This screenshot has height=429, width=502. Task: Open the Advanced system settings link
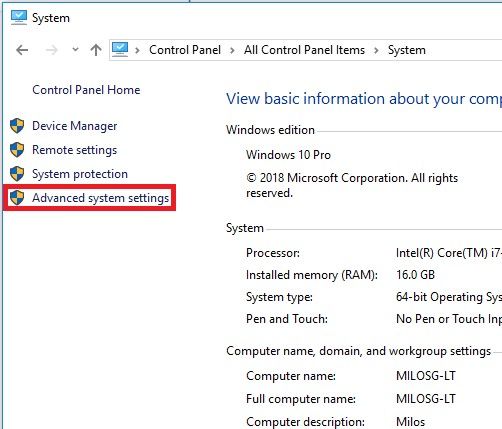(x=101, y=198)
